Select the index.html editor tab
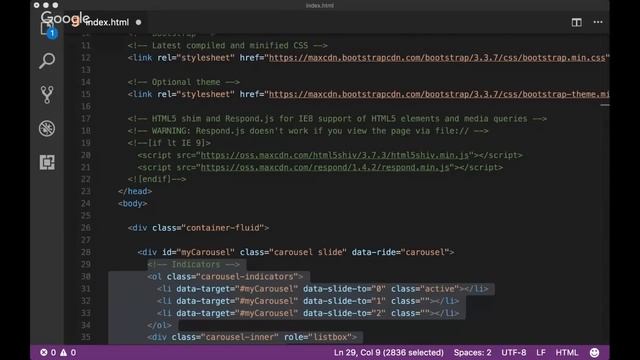This screenshot has height=360, width=640. pyautogui.click(x=107, y=22)
